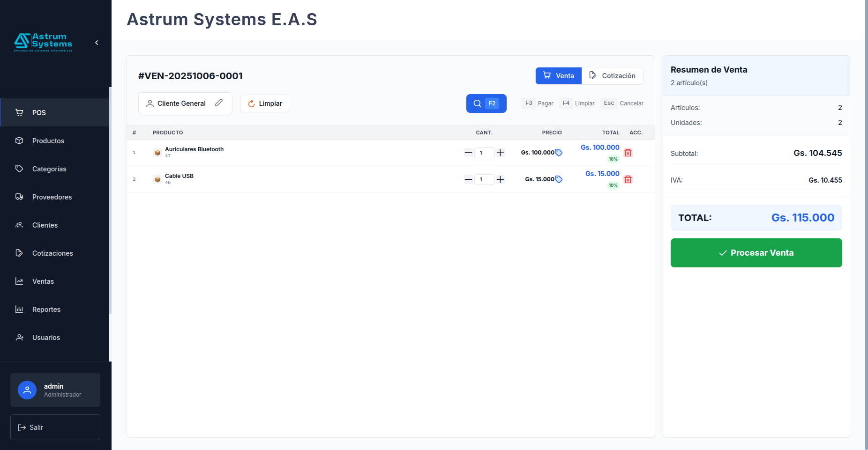
Task: Open Productos in the sidebar
Action: coord(48,141)
